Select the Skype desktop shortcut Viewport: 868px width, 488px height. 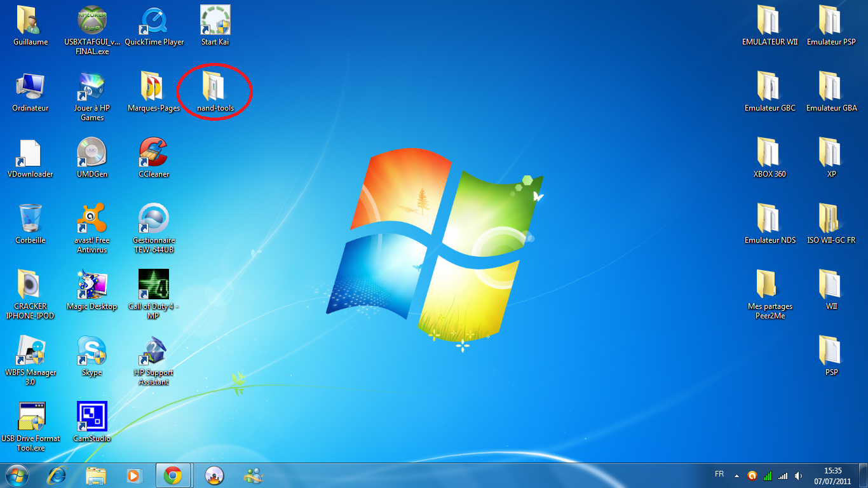(92, 356)
